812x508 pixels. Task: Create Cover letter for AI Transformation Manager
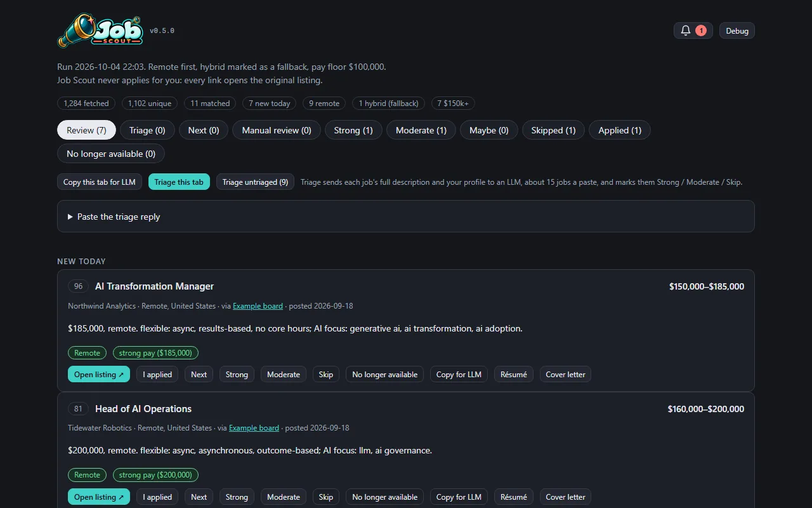point(565,375)
